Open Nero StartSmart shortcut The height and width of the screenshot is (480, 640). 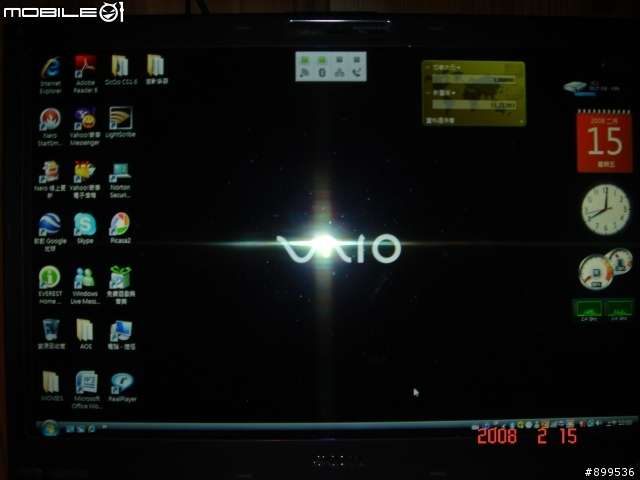[x=50, y=127]
